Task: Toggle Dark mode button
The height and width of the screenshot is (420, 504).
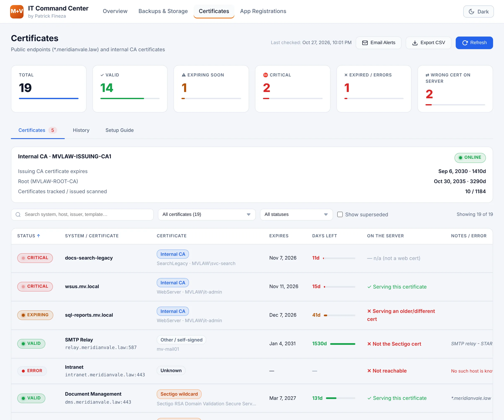Action: click(x=478, y=12)
